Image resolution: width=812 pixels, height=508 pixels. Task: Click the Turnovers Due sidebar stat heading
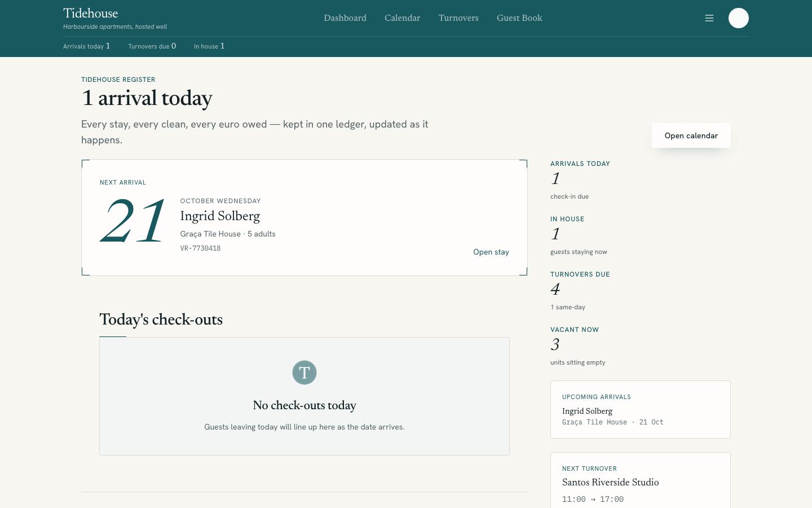pyautogui.click(x=580, y=274)
